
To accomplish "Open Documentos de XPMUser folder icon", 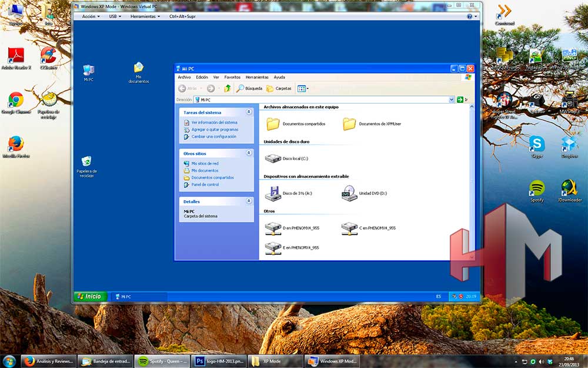I will click(x=349, y=124).
